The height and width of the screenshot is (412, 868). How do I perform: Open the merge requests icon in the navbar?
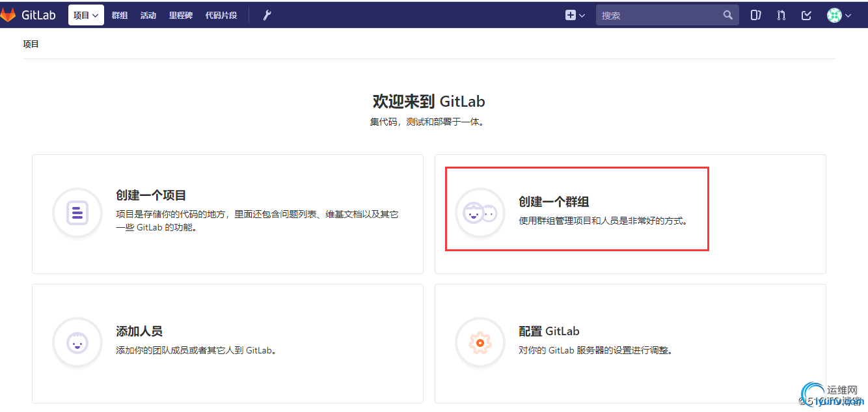[x=781, y=15]
